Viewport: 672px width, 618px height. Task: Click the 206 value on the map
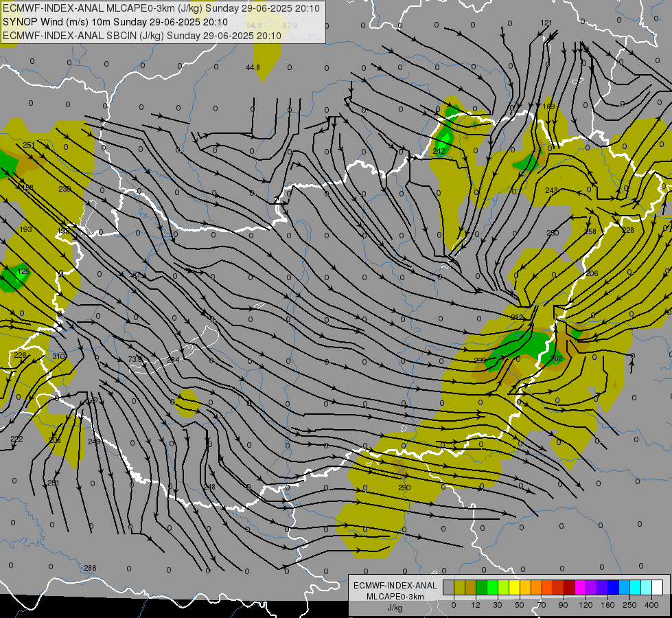(x=592, y=273)
